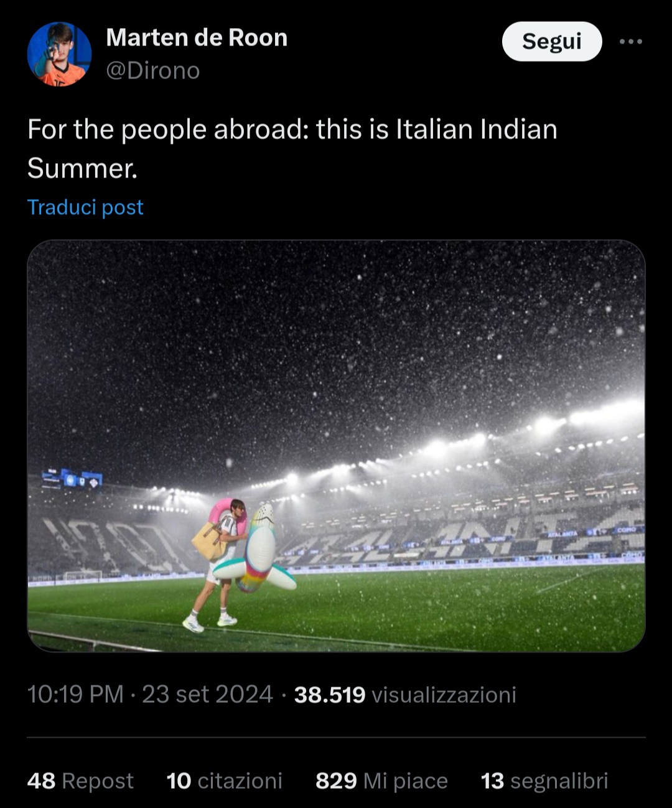This screenshot has width=672, height=808.
Task: Click the repost count number 48
Action: coord(41,780)
